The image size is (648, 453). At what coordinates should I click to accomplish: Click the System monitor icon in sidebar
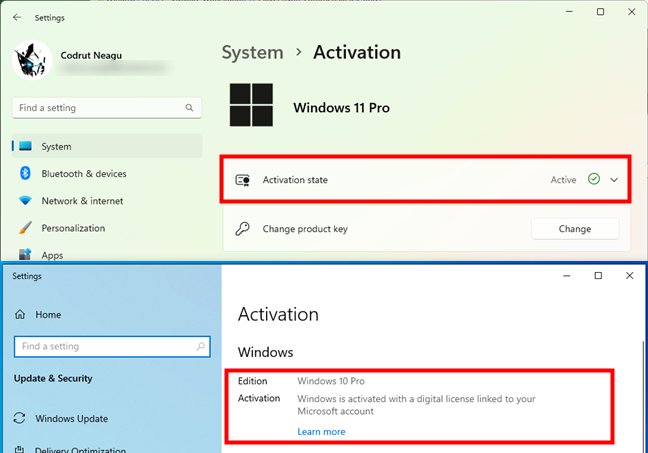pos(25,146)
